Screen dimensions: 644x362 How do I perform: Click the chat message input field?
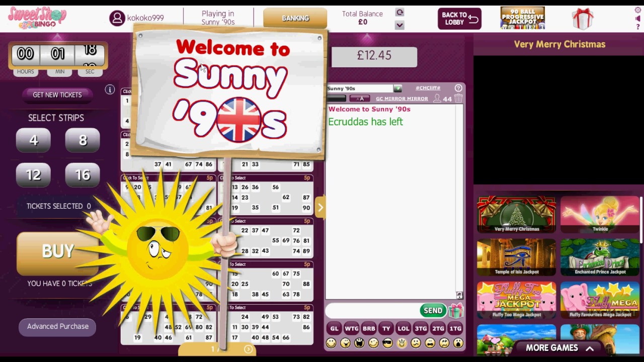(373, 311)
